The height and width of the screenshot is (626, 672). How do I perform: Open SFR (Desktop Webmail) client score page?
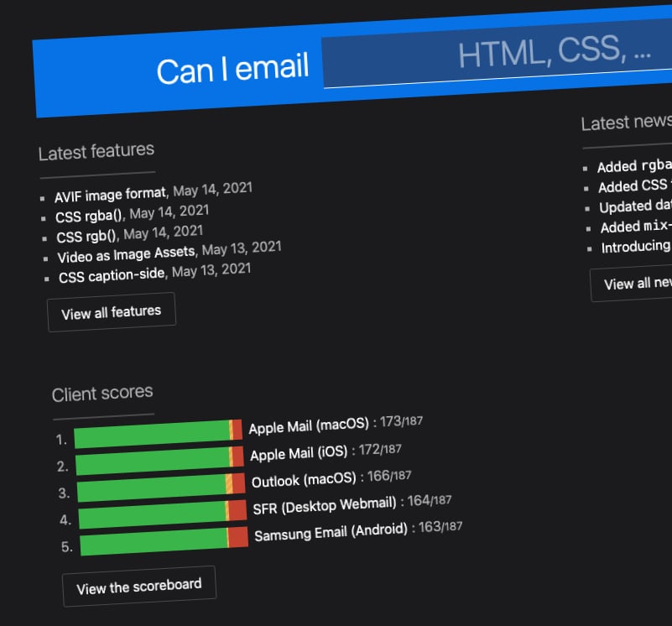pos(323,505)
